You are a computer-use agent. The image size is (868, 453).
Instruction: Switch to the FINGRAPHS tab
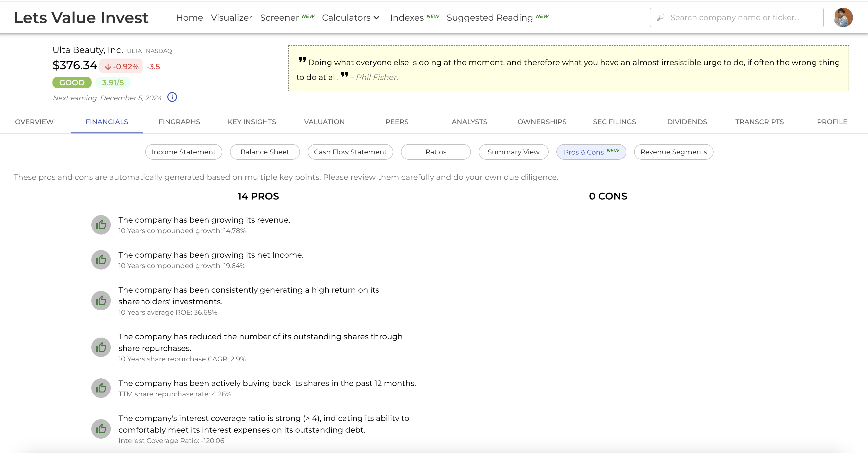pos(179,122)
